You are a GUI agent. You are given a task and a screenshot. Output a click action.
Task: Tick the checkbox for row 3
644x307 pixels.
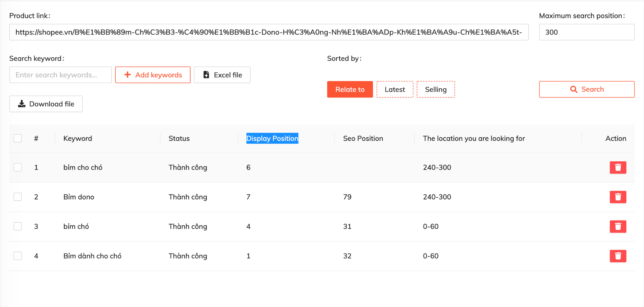18,226
